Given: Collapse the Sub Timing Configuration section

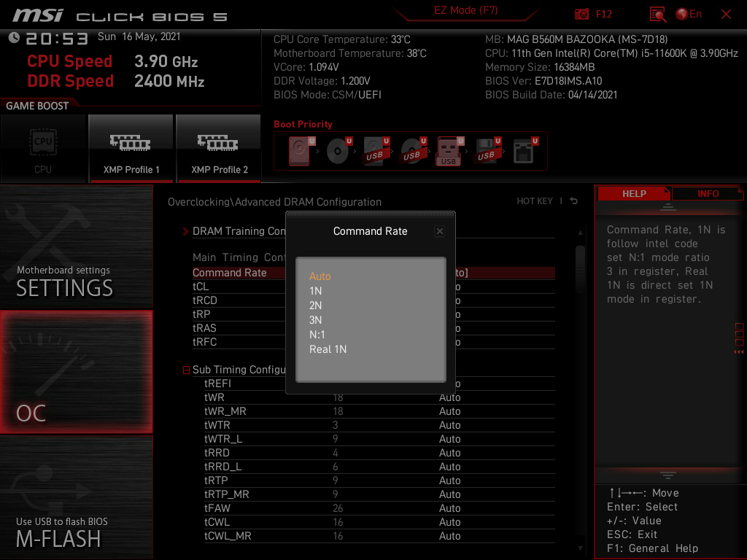Looking at the screenshot, I should pos(186,370).
